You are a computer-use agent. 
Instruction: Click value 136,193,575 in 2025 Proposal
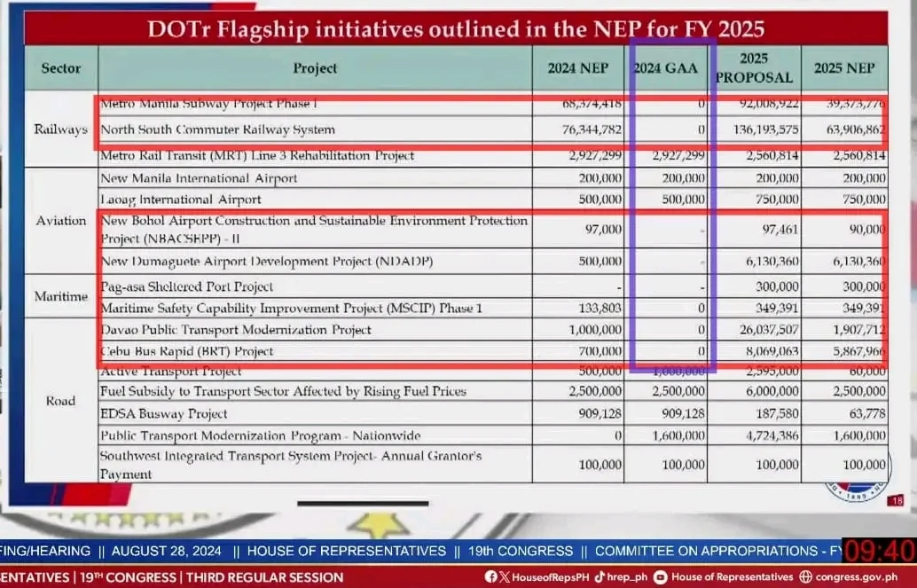coord(766,129)
